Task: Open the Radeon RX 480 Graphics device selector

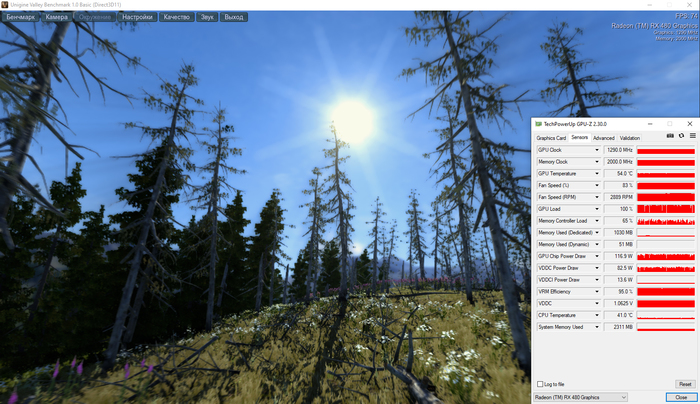Action: click(x=581, y=396)
